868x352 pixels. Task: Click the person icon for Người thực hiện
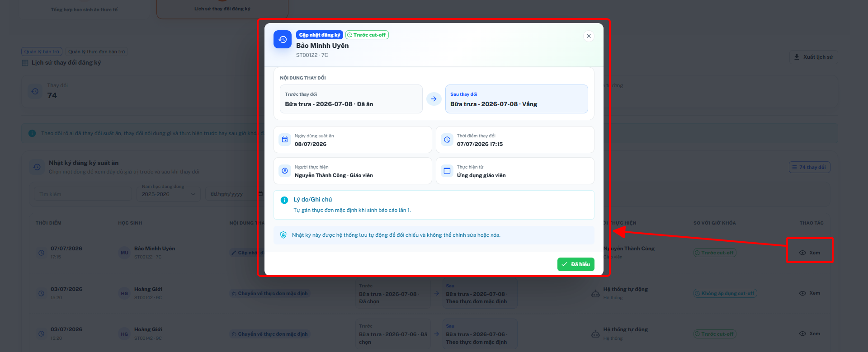285,171
